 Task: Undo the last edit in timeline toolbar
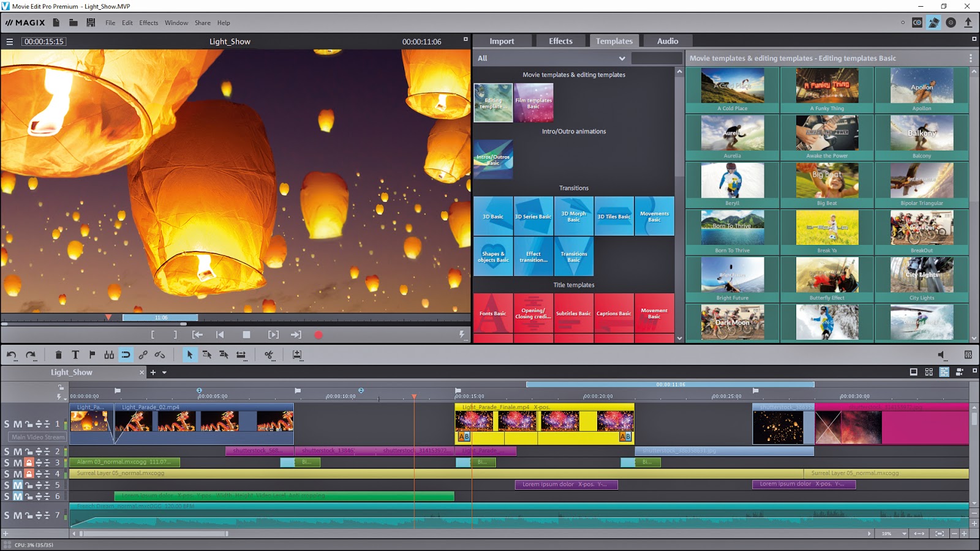(11, 354)
